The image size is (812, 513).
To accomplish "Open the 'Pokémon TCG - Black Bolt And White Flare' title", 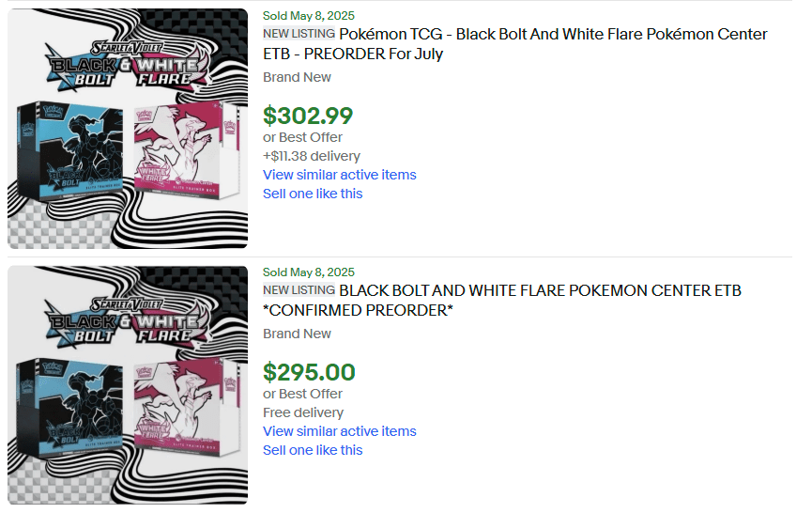I will coord(552,35).
